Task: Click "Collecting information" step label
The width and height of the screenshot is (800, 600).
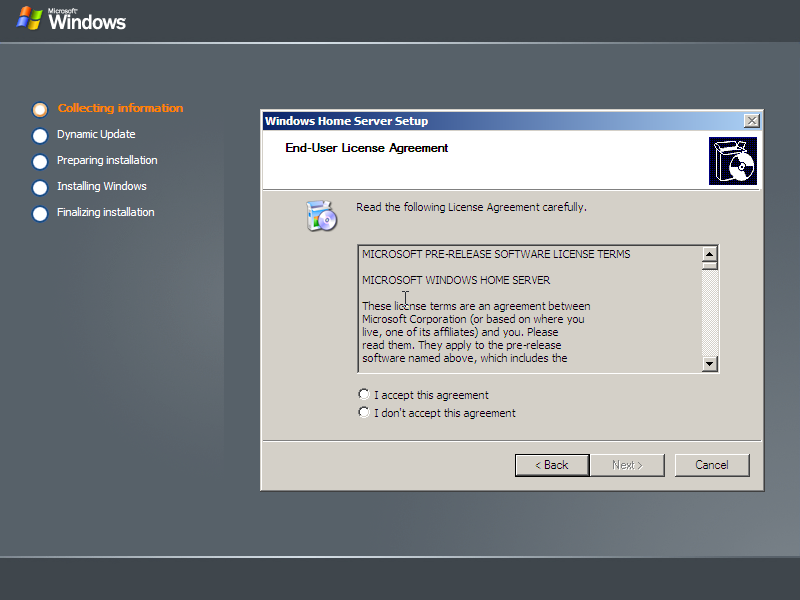Action: [x=120, y=108]
